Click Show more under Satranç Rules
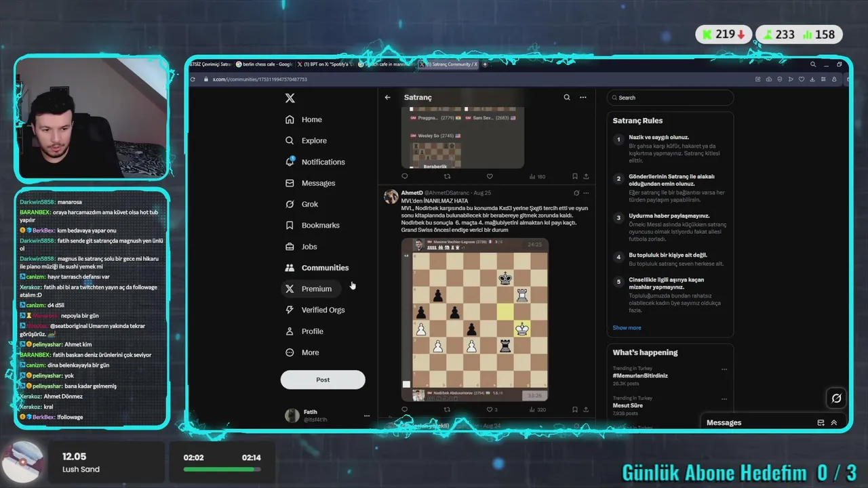The width and height of the screenshot is (868, 488). (627, 327)
